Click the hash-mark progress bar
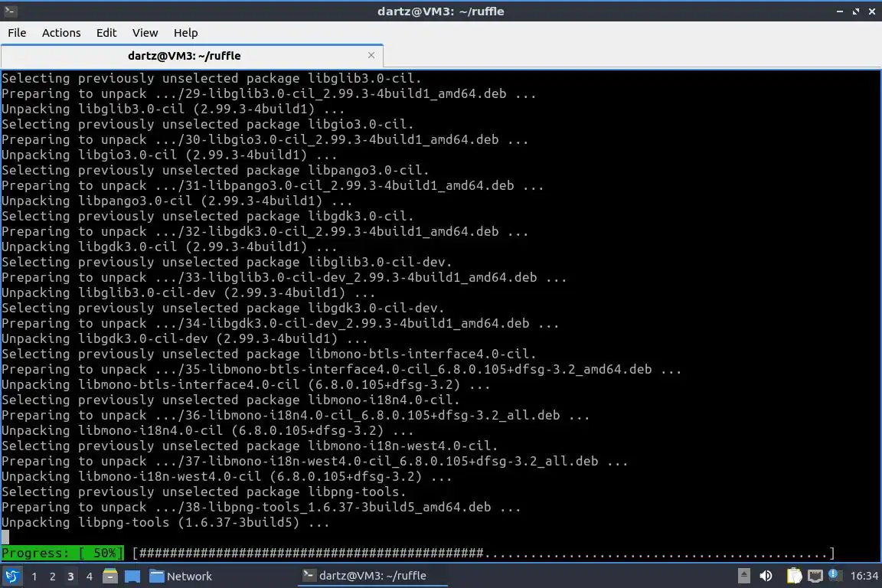882x588 pixels. tap(484, 553)
